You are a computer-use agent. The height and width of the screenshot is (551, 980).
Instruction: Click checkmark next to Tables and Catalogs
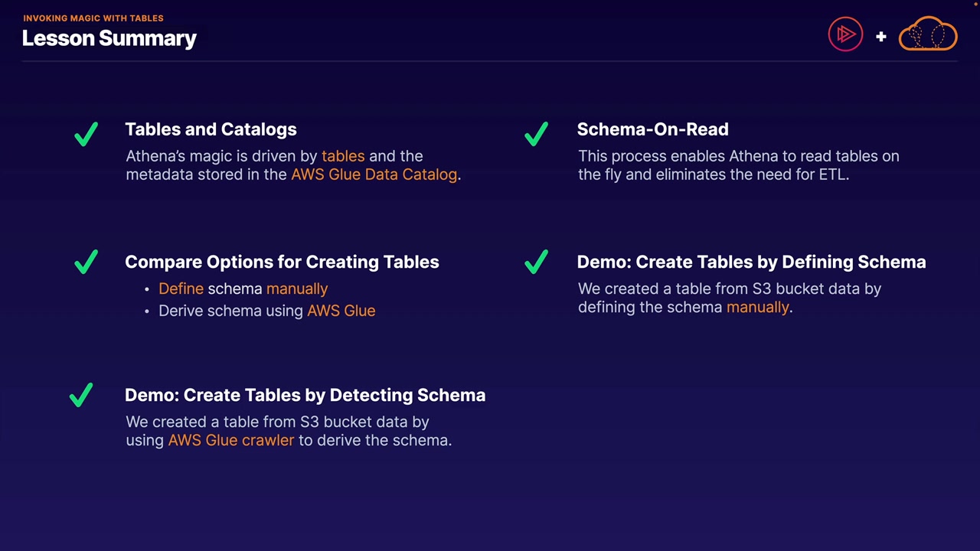[86, 134]
